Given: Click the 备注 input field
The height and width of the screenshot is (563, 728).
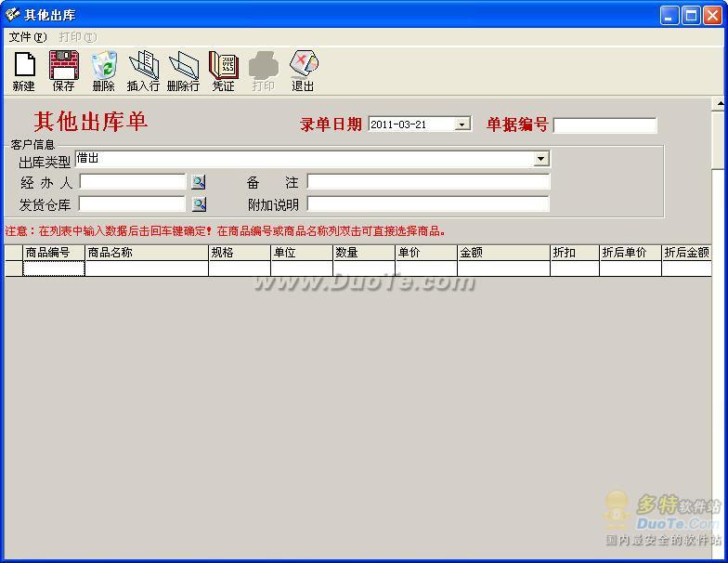Looking at the screenshot, I should (x=429, y=182).
